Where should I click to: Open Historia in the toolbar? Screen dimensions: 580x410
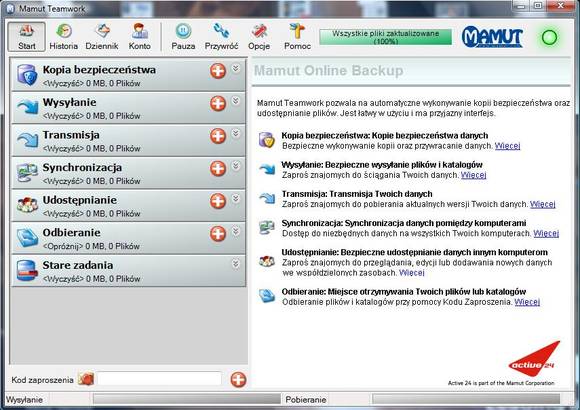64,36
